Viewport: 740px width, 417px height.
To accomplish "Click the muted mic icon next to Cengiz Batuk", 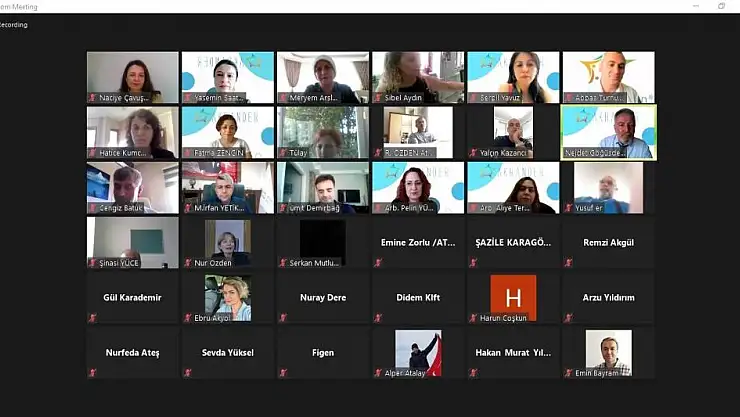I will point(92,208).
